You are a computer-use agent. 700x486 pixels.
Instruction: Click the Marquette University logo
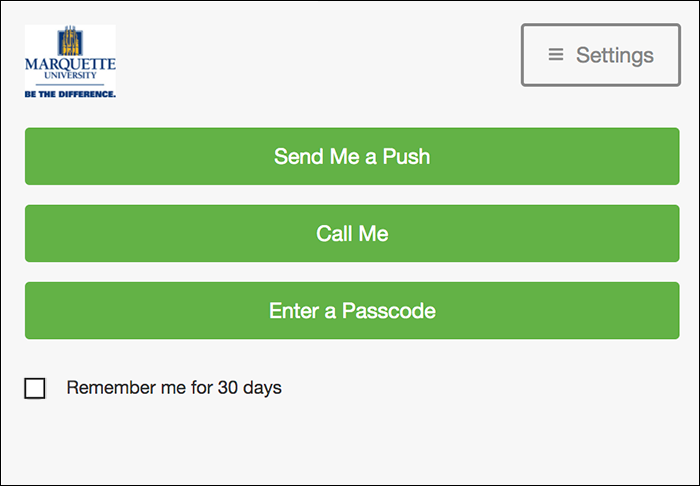coord(70,61)
